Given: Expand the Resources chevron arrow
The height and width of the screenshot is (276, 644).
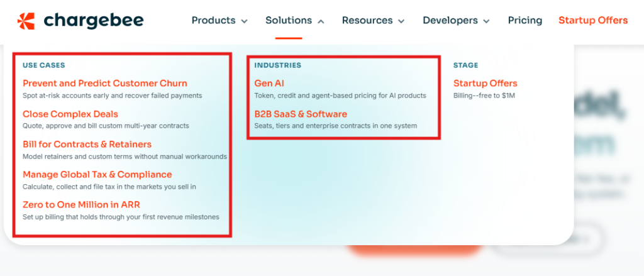Looking at the screenshot, I should (x=401, y=21).
